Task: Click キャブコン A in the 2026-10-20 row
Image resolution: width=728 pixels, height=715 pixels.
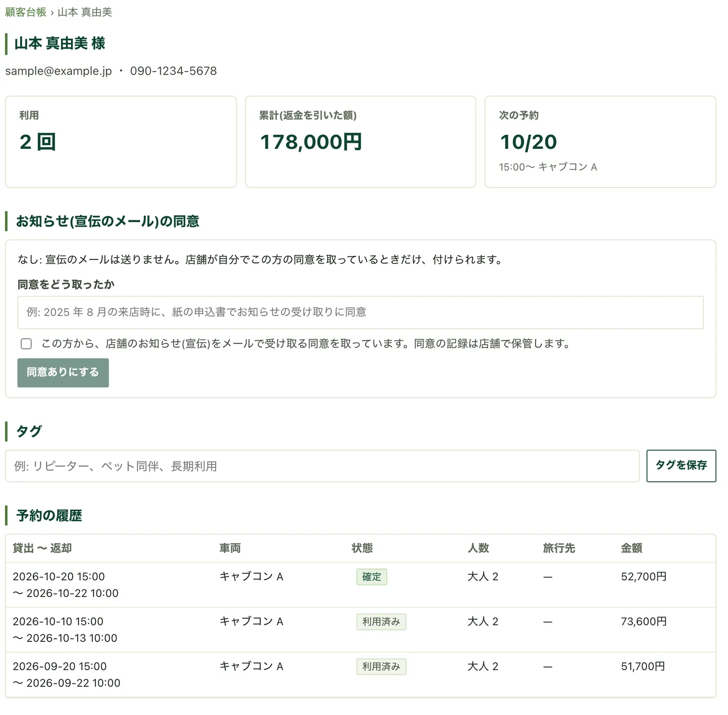Action: click(x=251, y=576)
